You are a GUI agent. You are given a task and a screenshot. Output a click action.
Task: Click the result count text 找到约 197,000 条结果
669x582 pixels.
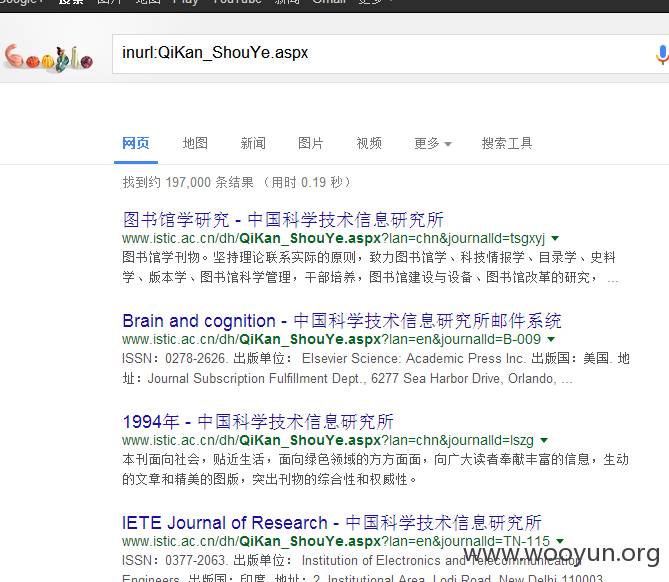pos(188,183)
